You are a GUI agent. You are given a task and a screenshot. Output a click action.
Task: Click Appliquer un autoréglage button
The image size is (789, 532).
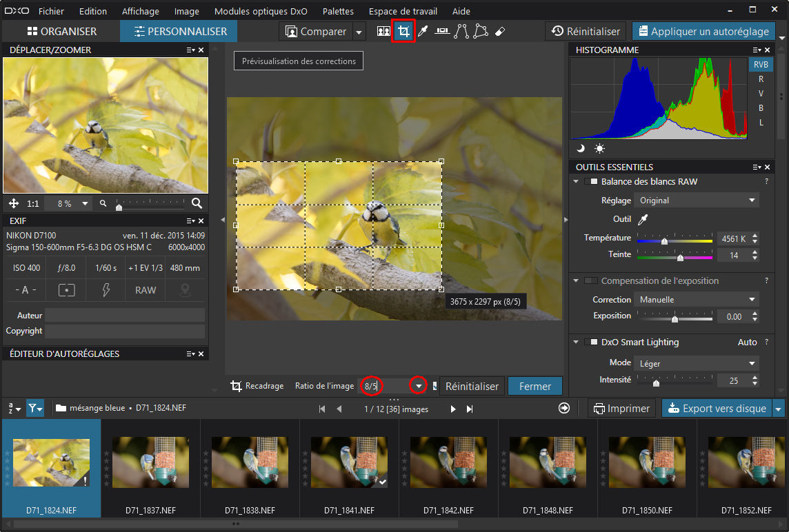[x=704, y=31]
